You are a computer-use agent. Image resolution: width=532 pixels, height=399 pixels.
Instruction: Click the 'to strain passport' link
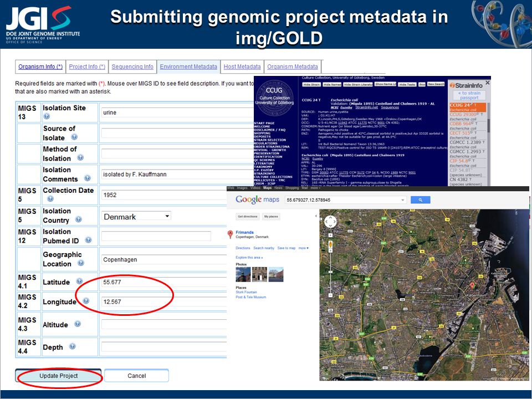[469, 95]
